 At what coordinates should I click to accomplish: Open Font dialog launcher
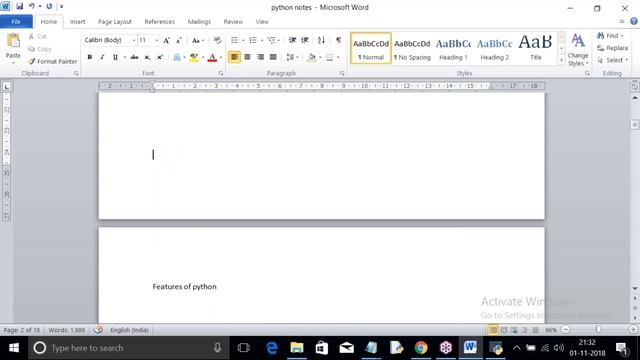(x=221, y=73)
